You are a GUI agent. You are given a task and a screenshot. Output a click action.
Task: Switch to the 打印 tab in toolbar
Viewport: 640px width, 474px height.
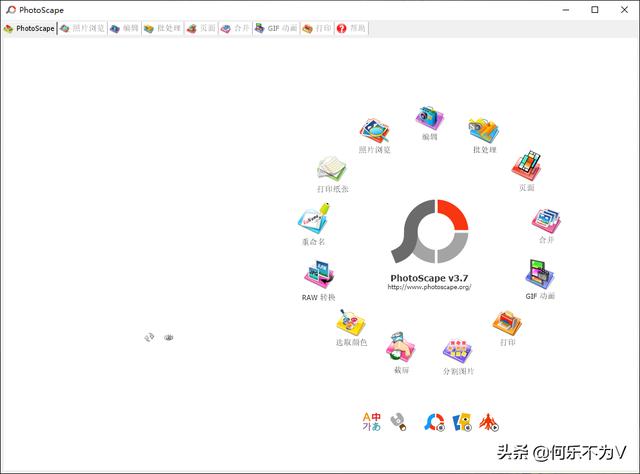317,28
